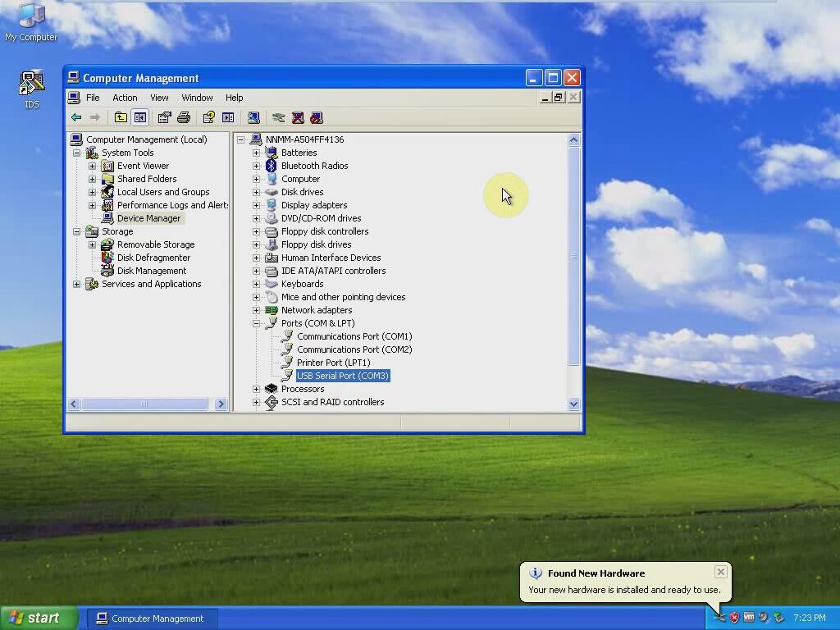840x630 pixels.
Task: Close the Found New Hardware balloon
Action: click(x=720, y=572)
